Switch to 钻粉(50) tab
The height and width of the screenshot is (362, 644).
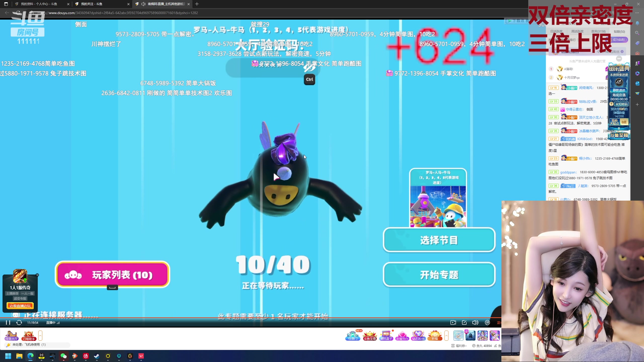(x=619, y=31)
